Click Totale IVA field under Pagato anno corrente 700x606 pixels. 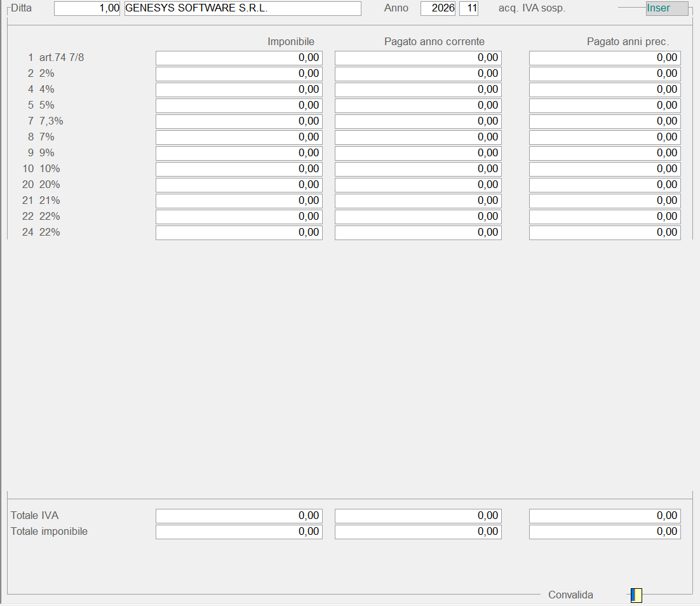click(418, 516)
